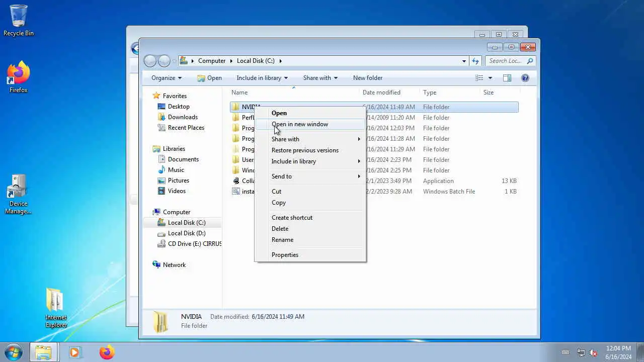Screen dimensions: 644x362
Task: Select the volume muted tray icon
Action: click(x=594, y=352)
